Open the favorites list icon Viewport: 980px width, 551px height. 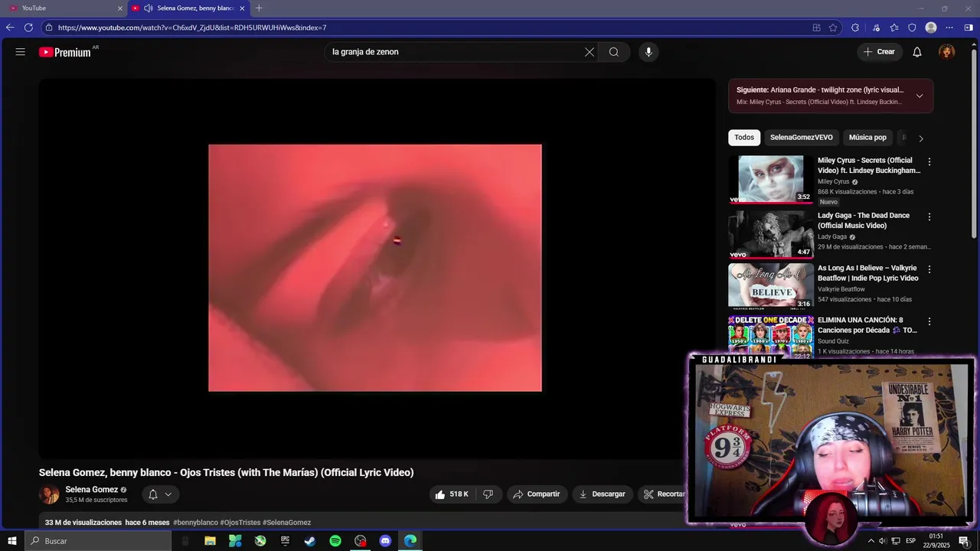tap(894, 28)
